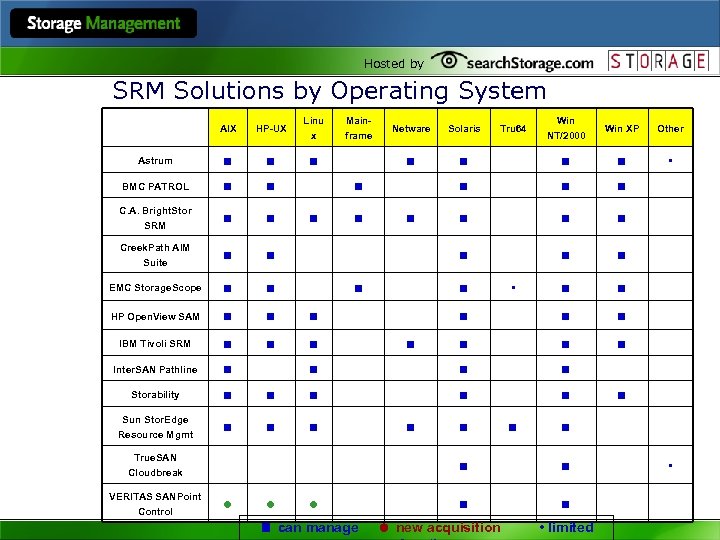
Task: Click the slide title SRM Solutions by Operating System
Action: 329,90
